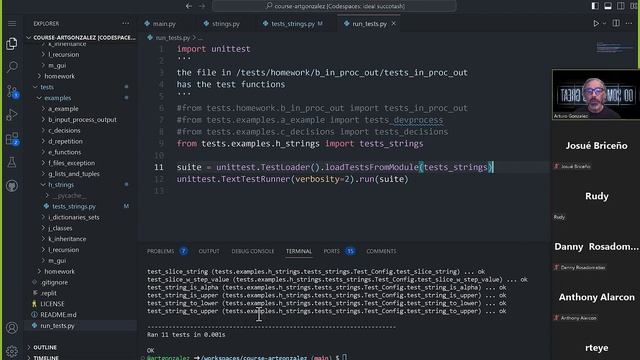
Task: Collapse the h_strings folder
Action: coord(61,184)
